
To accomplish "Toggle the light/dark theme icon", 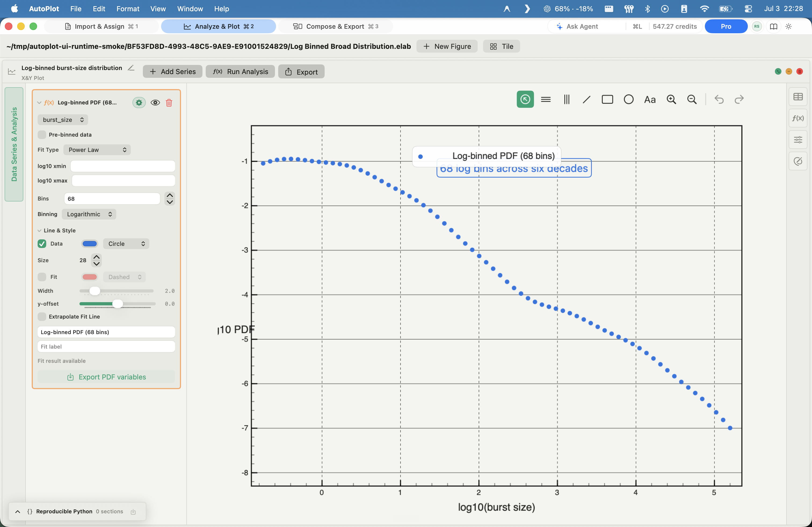I will point(788,26).
